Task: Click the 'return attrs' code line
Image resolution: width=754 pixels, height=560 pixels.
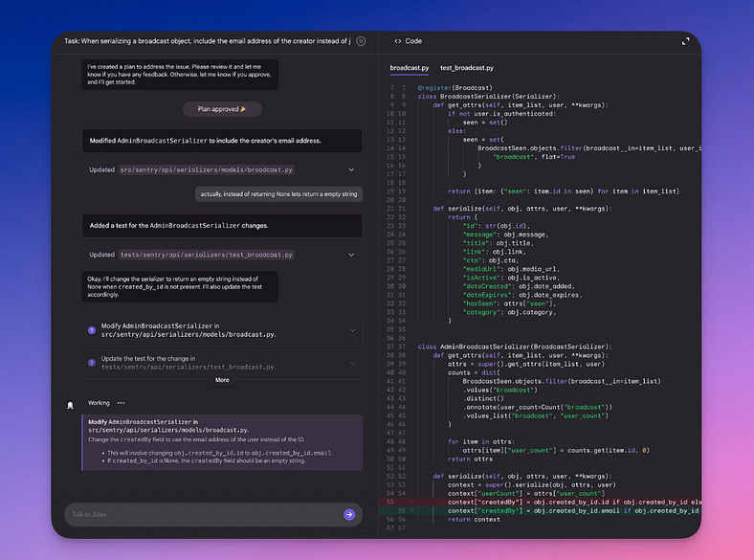Action: 470,459
